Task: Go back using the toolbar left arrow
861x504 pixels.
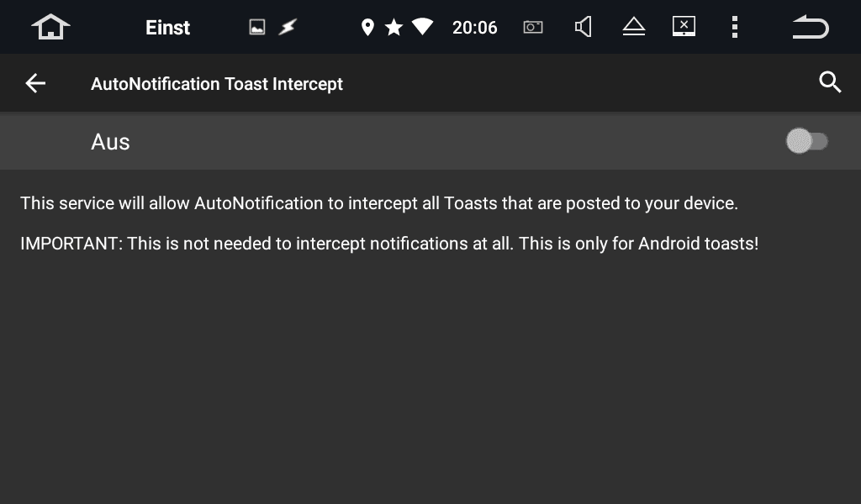Action: pos(35,83)
